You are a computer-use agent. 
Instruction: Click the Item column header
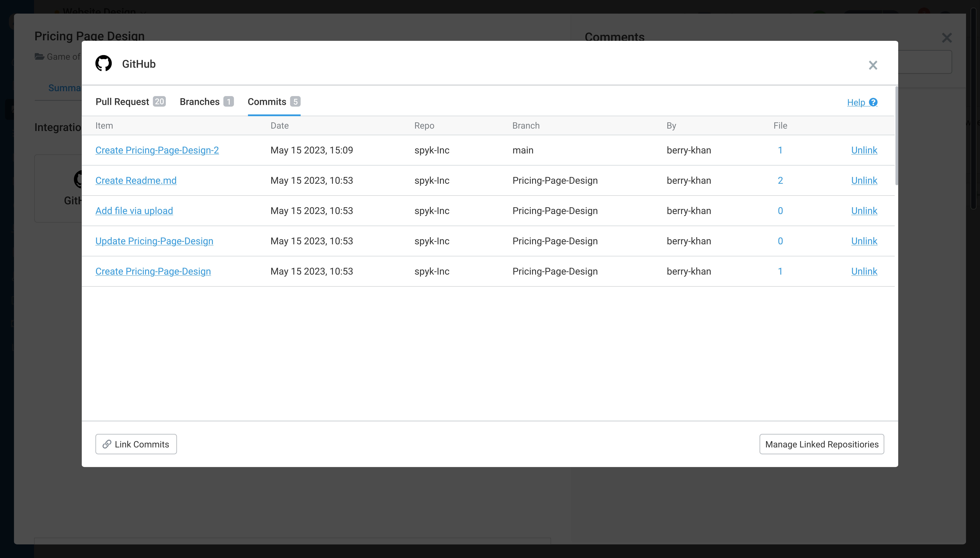pyautogui.click(x=104, y=126)
